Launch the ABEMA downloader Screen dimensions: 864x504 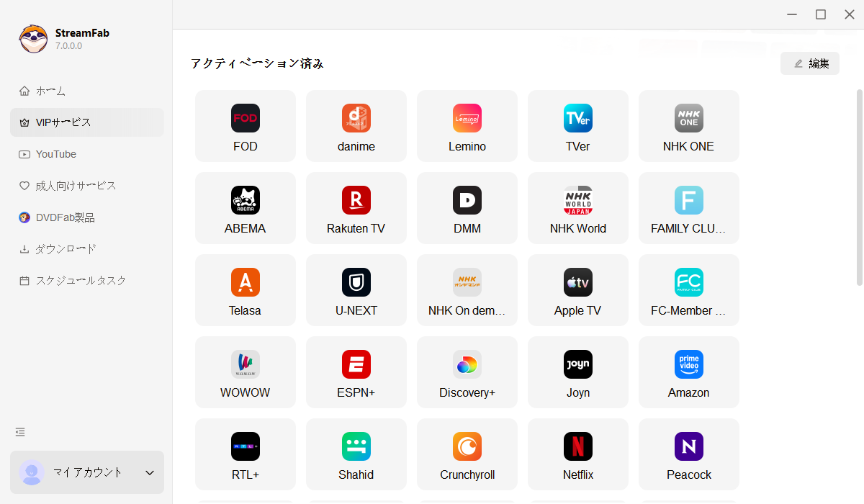[x=246, y=208]
